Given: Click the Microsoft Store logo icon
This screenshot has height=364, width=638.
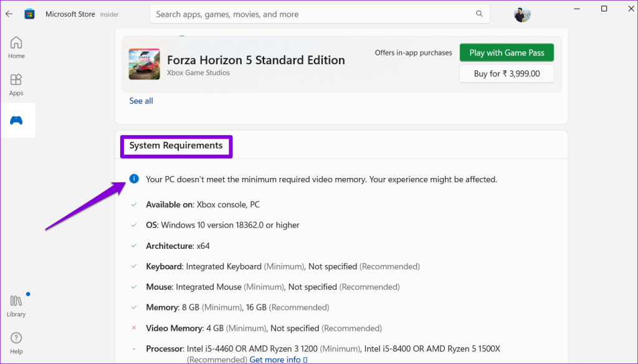Looking at the screenshot, I should (x=29, y=14).
